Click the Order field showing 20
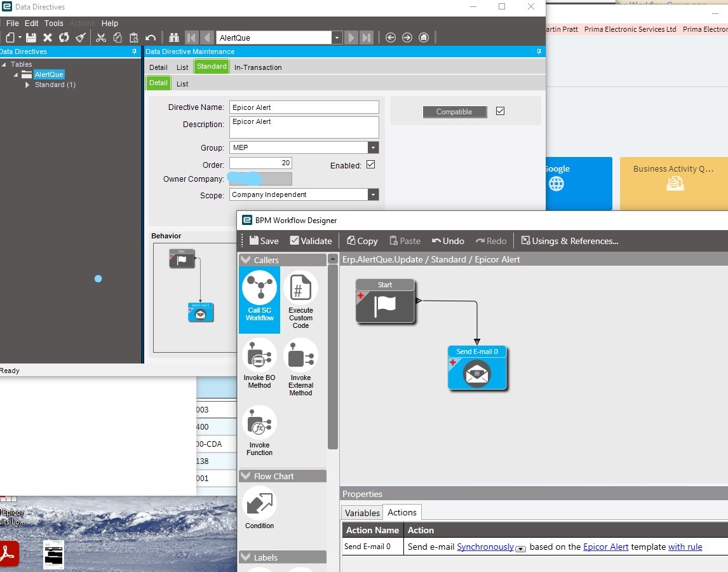The height and width of the screenshot is (572, 728). point(260,163)
